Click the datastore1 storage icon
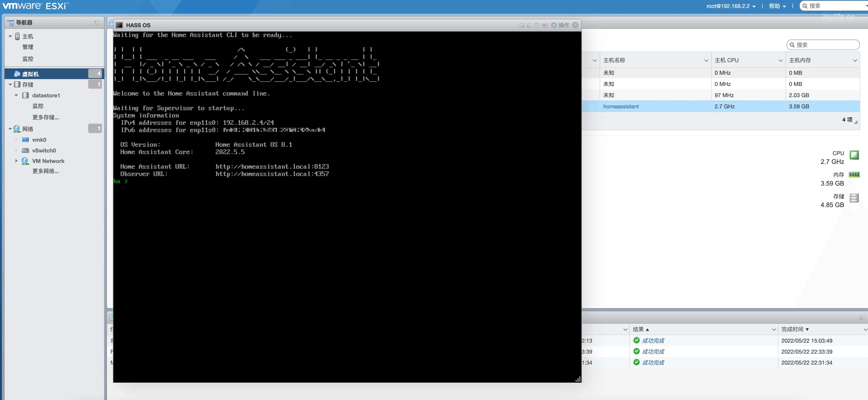The width and height of the screenshot is (868, 400). tap(25, 95)
